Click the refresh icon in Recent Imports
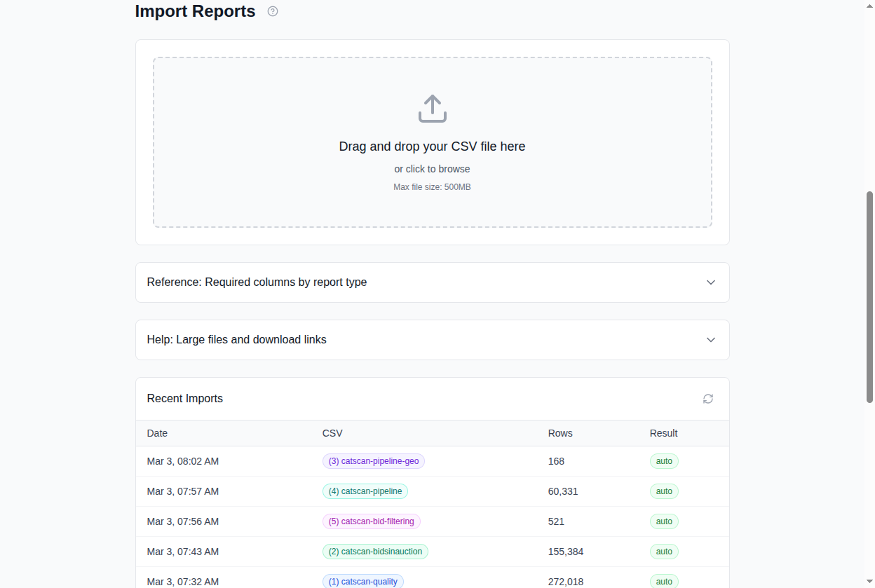This screenshot has width=875, height=588. pyautogui.click(x=707, y=398)
